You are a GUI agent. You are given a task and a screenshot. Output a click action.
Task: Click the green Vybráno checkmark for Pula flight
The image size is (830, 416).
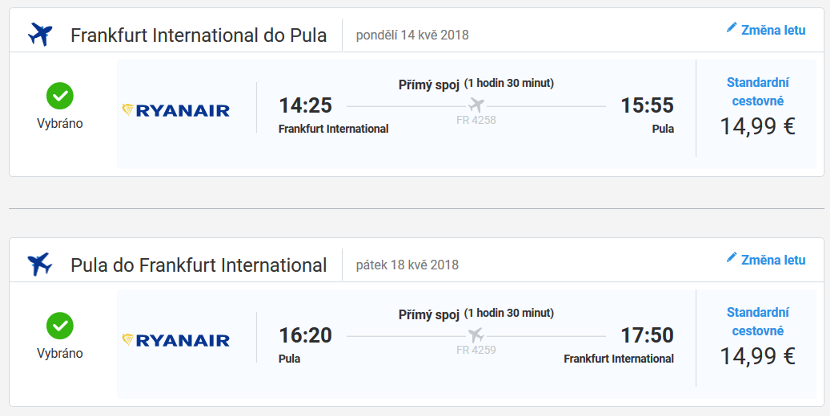(x=60, y=325)
